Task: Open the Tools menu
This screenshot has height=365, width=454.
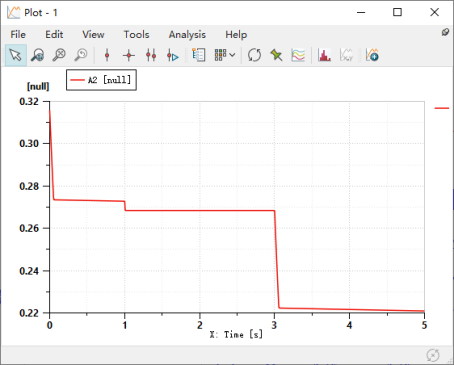Action: pos(136,35)
